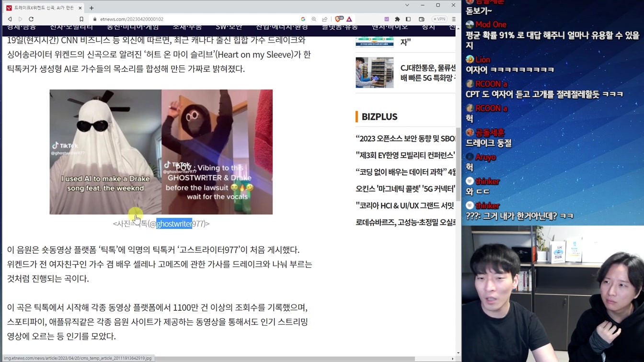Click the ghost TikTok article image
644x362 pixels.
click(161, 152)
